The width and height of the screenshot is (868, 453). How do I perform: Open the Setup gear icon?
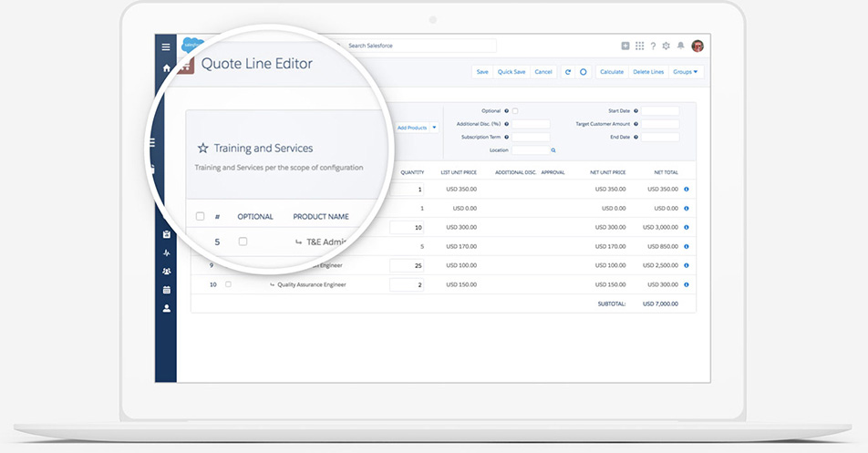666,46
